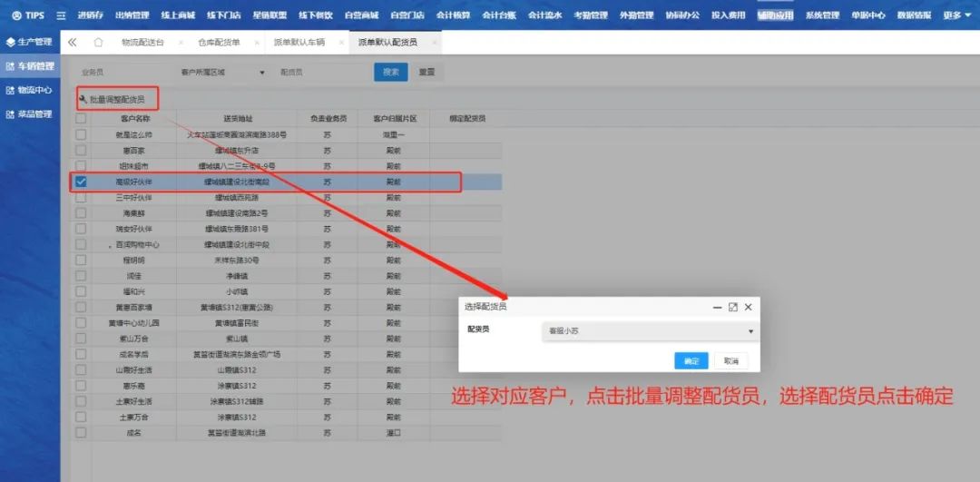The width and height of the screenshot is (980, 482).
Task: Close the 物流配送台 tab
Action: [x=181, y=43]
